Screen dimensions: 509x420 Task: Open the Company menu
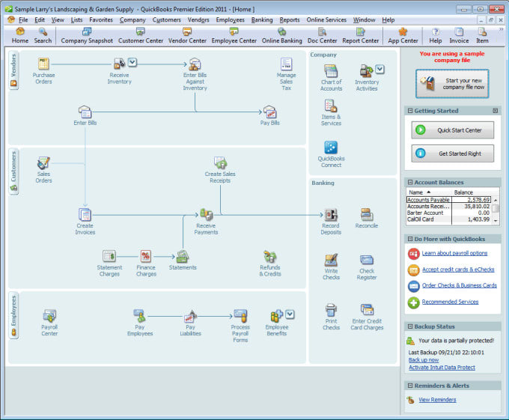(132, 19)
